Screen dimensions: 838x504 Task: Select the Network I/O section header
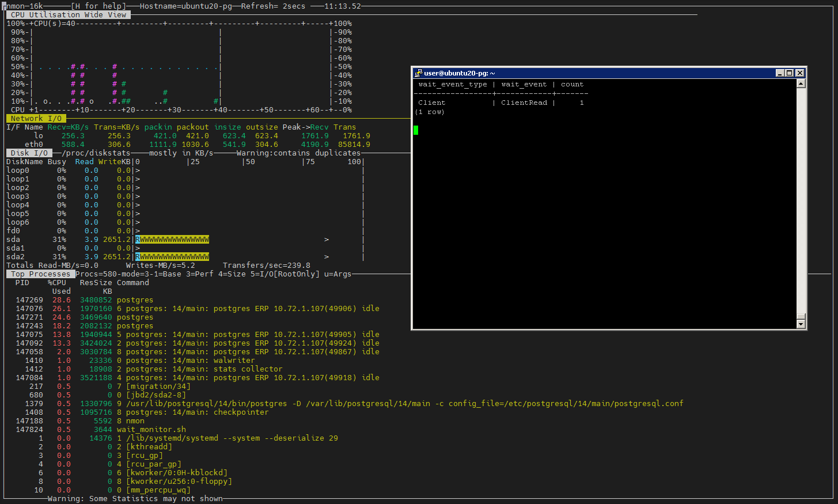(36, 119)
